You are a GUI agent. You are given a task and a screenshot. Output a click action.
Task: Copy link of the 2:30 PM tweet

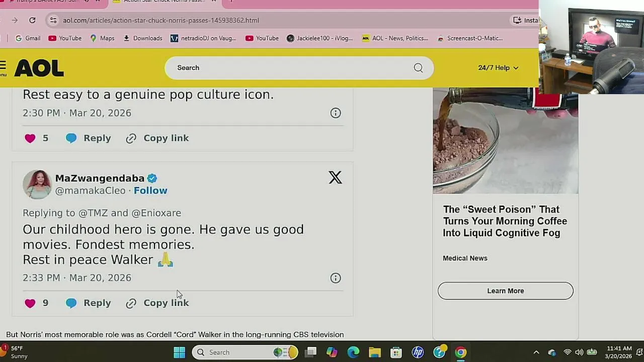click(x=157, y=138)
